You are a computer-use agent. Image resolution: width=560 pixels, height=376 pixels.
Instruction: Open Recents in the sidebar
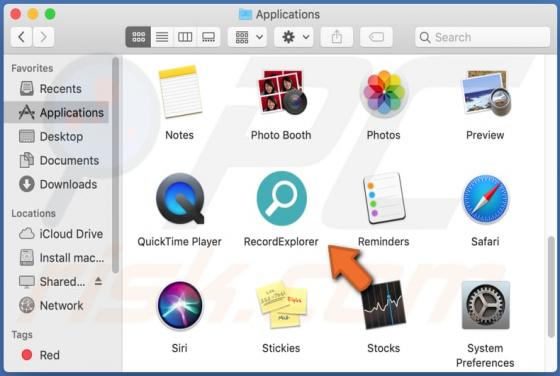(x=57, y=89)
